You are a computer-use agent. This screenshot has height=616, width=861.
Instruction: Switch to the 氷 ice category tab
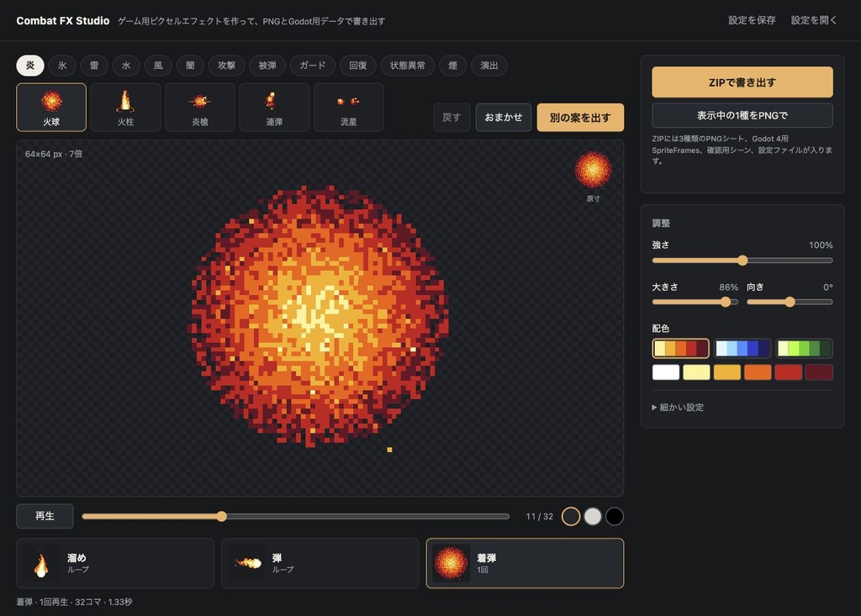(x=62, y=66)
